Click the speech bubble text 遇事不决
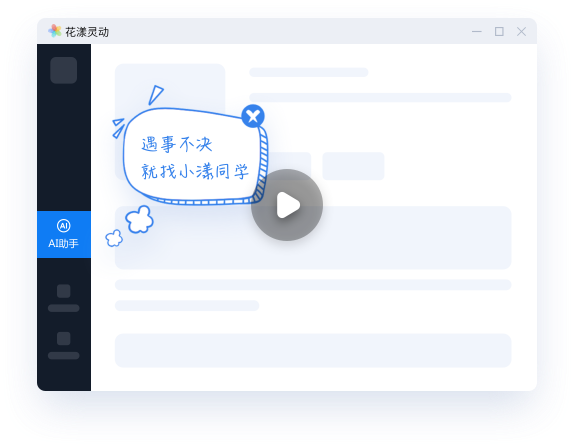The image size is (574, 447). click(x=176, y=144)
